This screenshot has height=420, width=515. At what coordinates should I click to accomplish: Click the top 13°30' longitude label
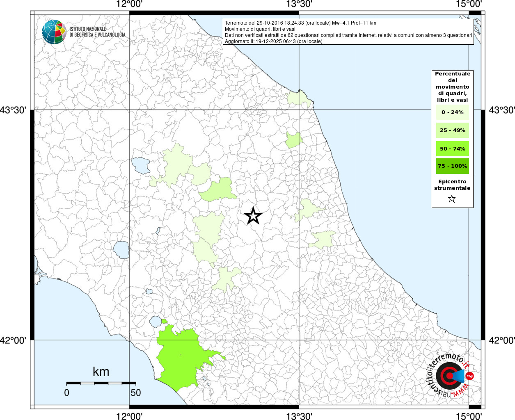click(299, 4)
